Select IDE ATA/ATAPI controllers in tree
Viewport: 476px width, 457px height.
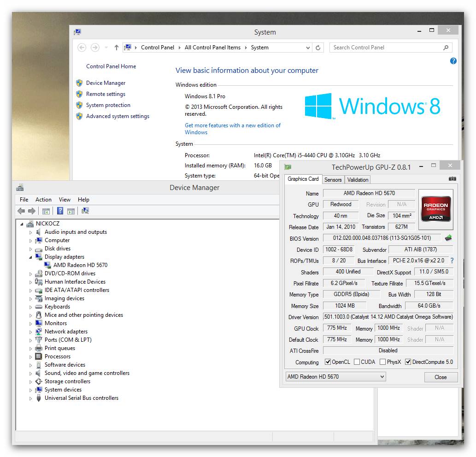pos(77,290)
